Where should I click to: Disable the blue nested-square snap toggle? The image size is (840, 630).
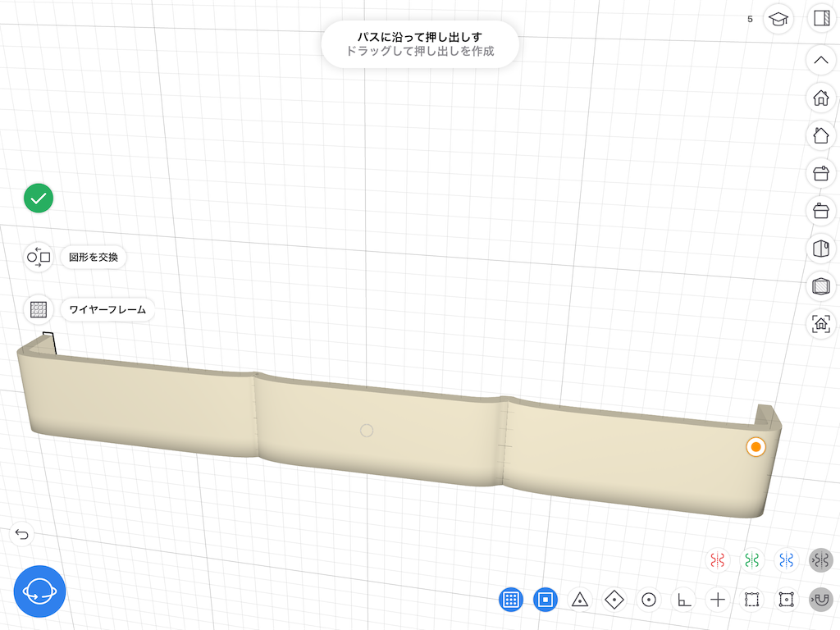point(546,600)
